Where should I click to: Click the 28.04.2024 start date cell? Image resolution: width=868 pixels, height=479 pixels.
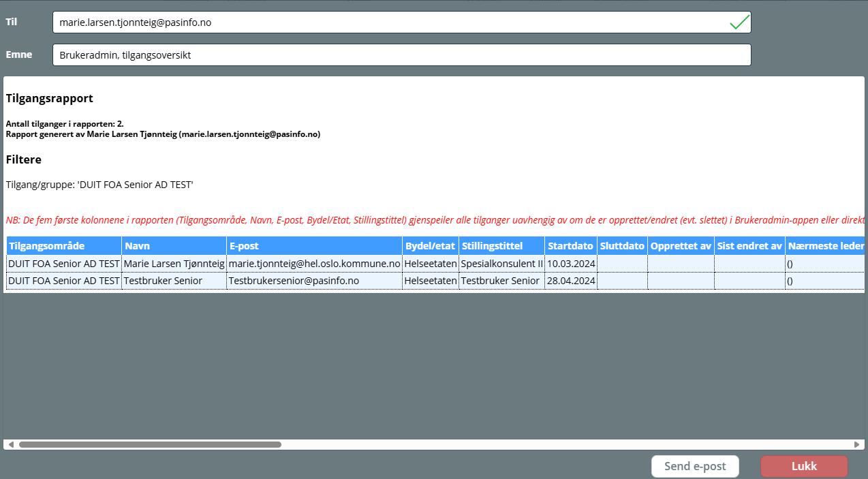(570, 281)
